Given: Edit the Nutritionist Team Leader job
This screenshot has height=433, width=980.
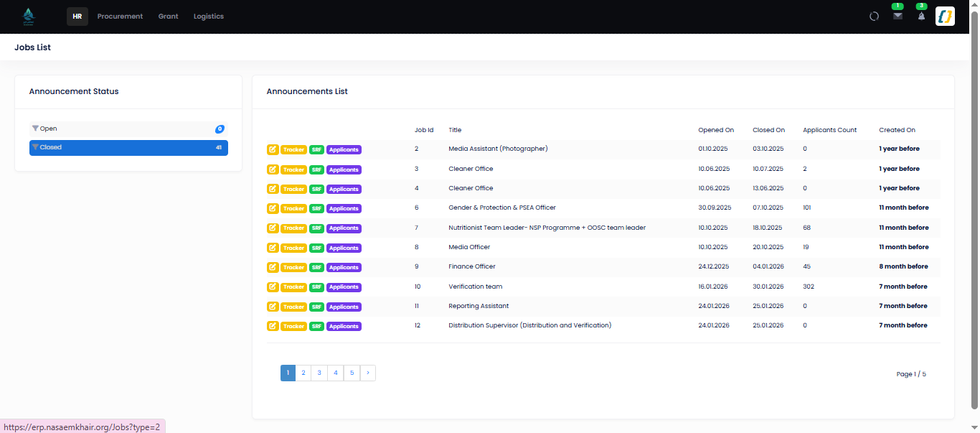Looking at the screenshot, I should pyautogui.click(x=273, y=228).
